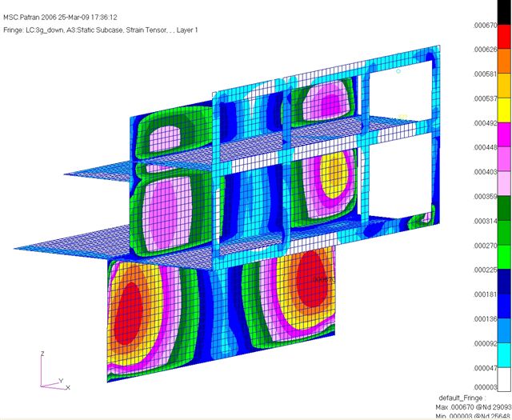The width and height of the screenshot is (512, 420).
Task: Select the Max .000670 @Nd 29093 text
Action: pos(474,407)
